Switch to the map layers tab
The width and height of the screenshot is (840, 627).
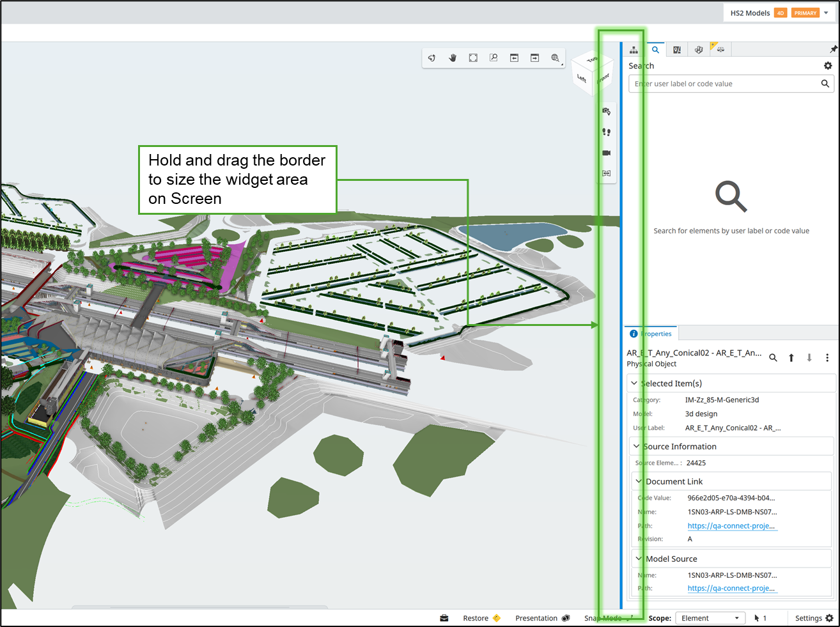(677, 50)
